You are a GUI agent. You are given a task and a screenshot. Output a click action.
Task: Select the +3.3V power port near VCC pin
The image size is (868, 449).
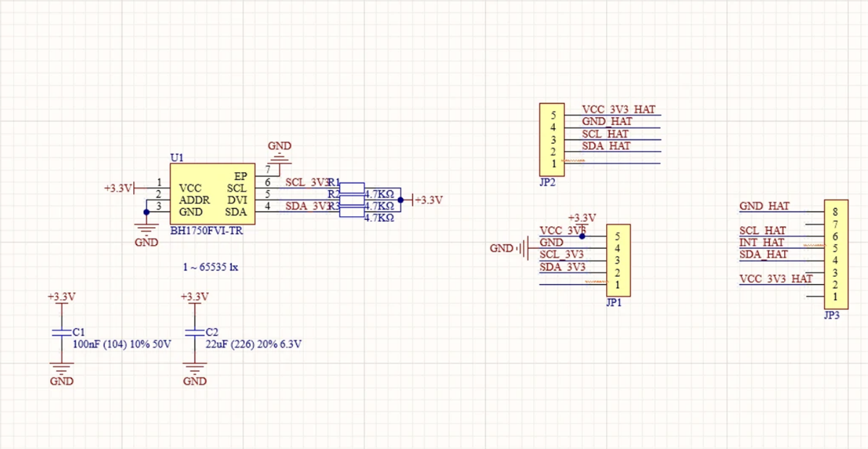point(118,188)
